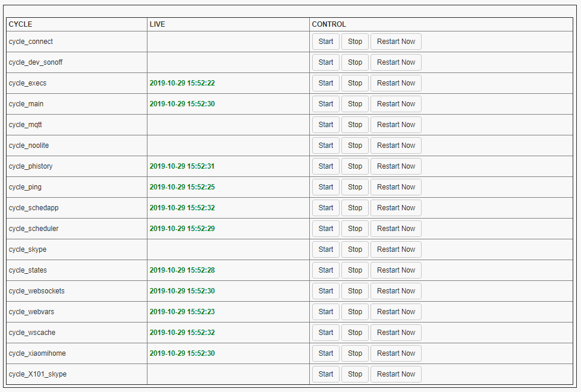Click the CONTROL column header
The width and height of the screenshot is (581, 392).
pos(329,24)
